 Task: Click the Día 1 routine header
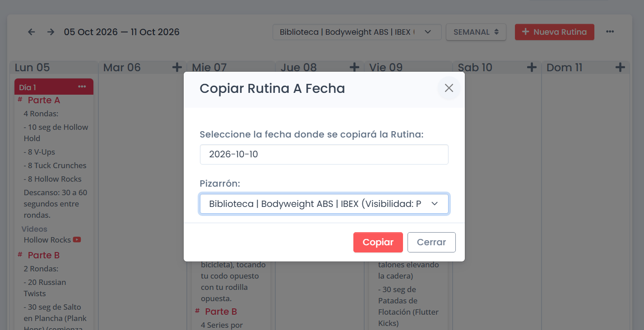click(54, 87)
